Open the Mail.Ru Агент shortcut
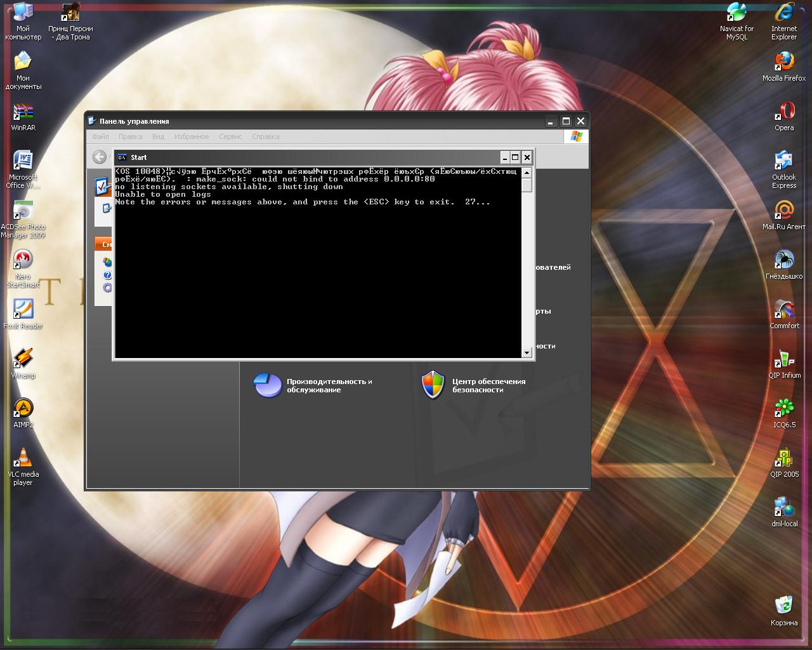The width and height of the screenshot is (812, 650). pos(784,211)
